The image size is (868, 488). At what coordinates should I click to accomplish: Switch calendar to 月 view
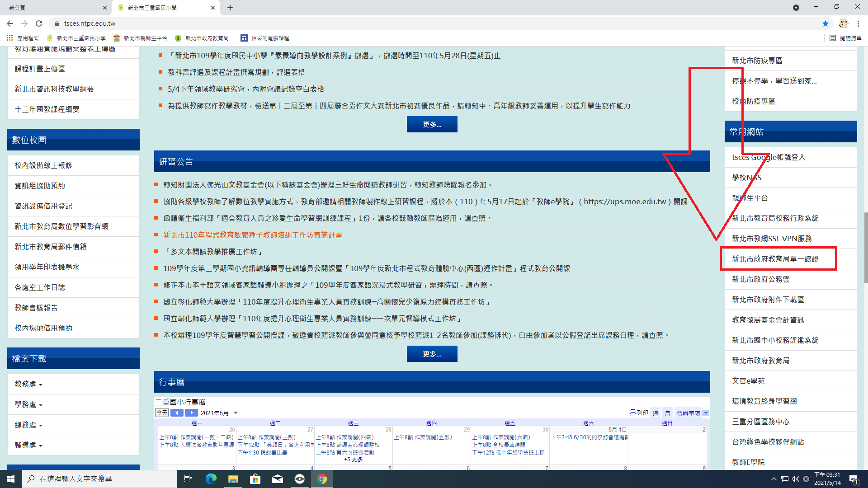coord(667,413)
